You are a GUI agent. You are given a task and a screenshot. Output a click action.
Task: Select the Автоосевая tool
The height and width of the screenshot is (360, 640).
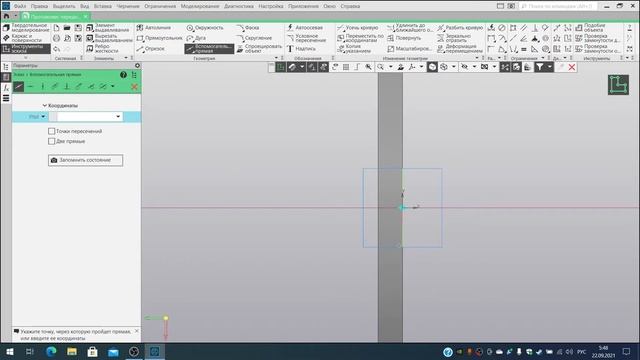tap(305, 28)
